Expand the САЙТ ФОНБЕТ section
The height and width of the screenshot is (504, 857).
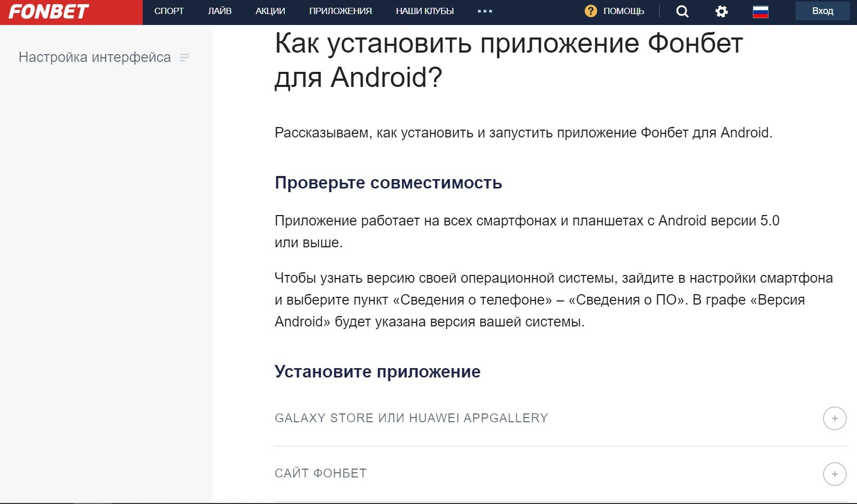[x=560, y=474]
